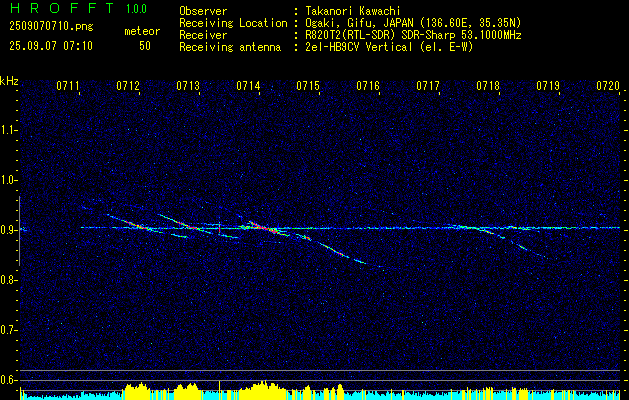Click the 0718 time marker label

[488, 86]
